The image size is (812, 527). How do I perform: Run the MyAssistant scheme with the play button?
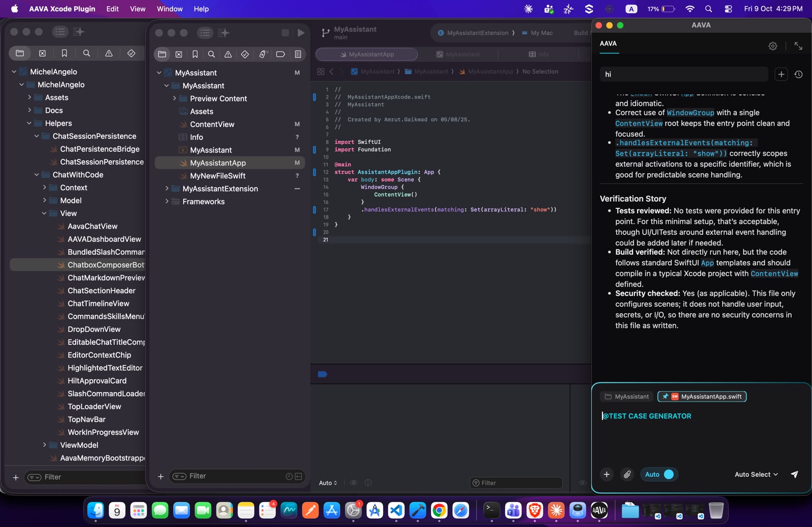pos(301,32)
